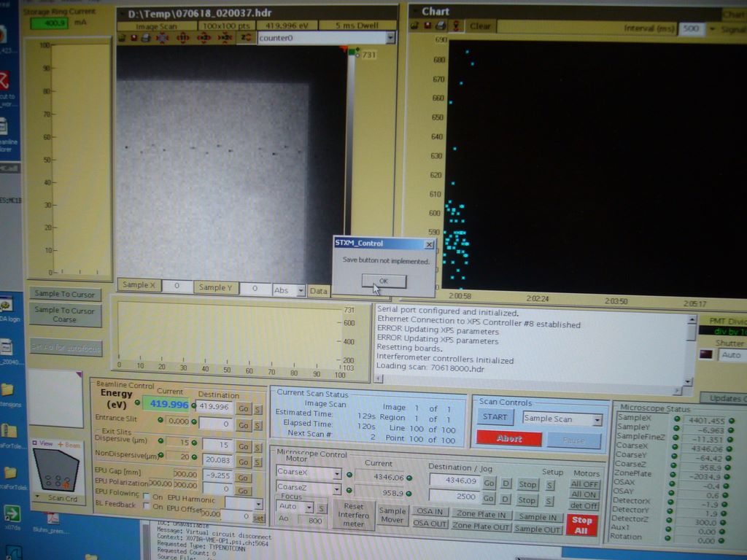Click the Clear button in Chart toolbar
The image size is (747, 560).
point(480,26)
